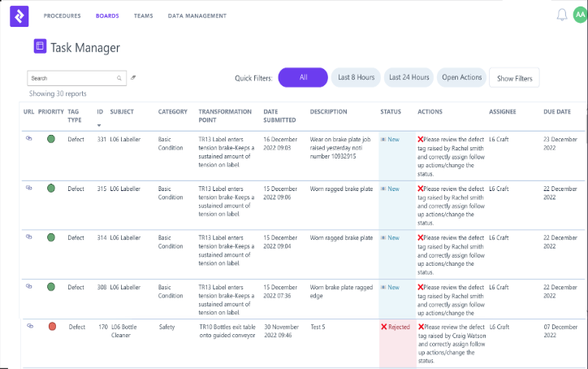Click the red priority dot for report 170
Viewport: 588px width, 369px height.
tap(51, 327)
